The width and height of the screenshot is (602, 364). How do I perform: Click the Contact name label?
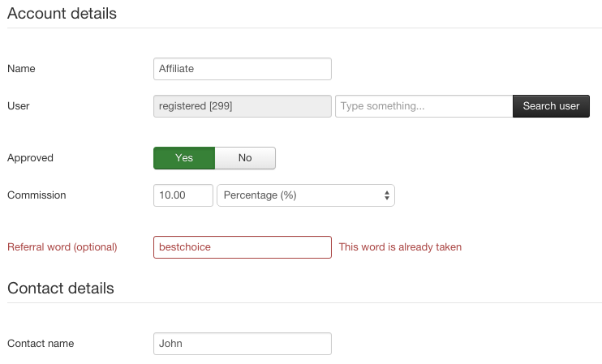tap(41, 343)
